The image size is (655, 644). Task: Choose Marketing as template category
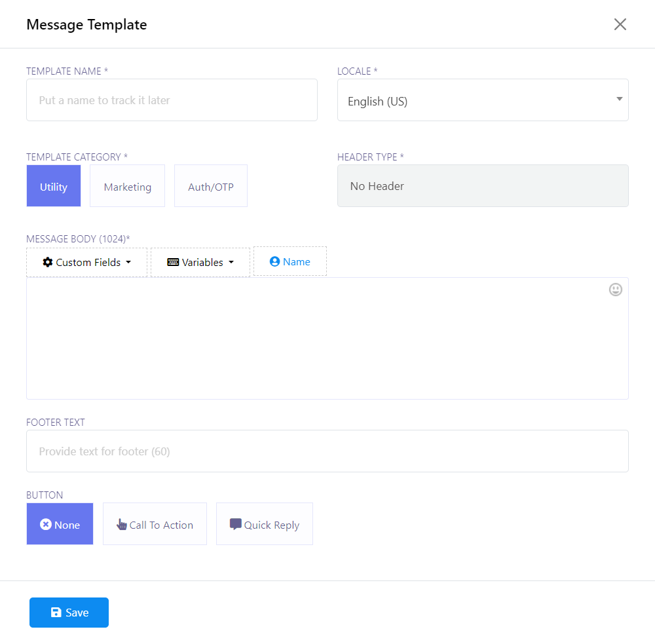(x=127, y=186)
